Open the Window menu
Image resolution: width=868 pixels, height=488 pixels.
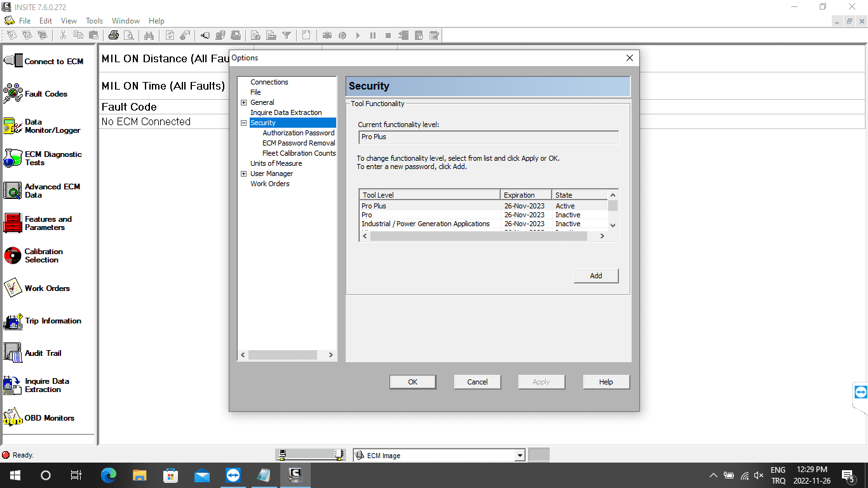[x=126, y=21]
